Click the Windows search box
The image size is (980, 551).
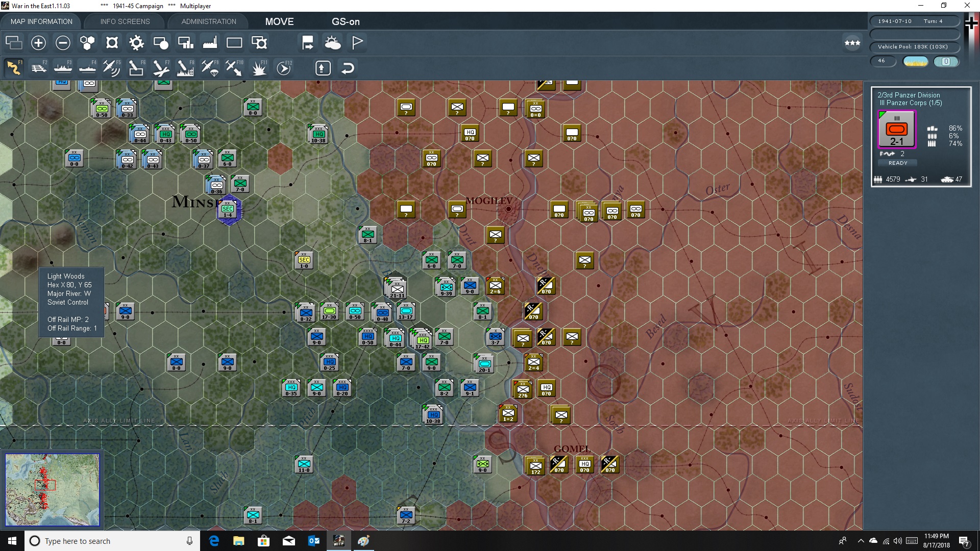pyautogui.click(x=112, y=541)
